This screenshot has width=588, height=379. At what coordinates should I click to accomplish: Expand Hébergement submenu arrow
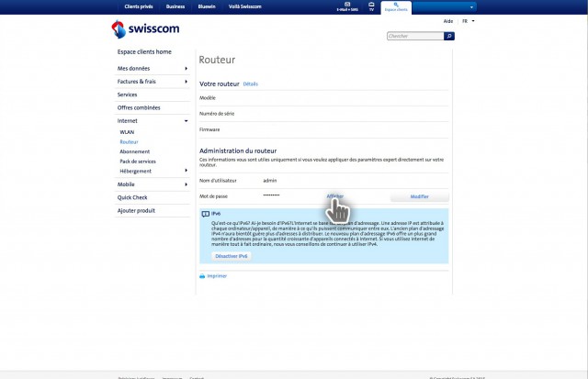click(x=186, y=171)
